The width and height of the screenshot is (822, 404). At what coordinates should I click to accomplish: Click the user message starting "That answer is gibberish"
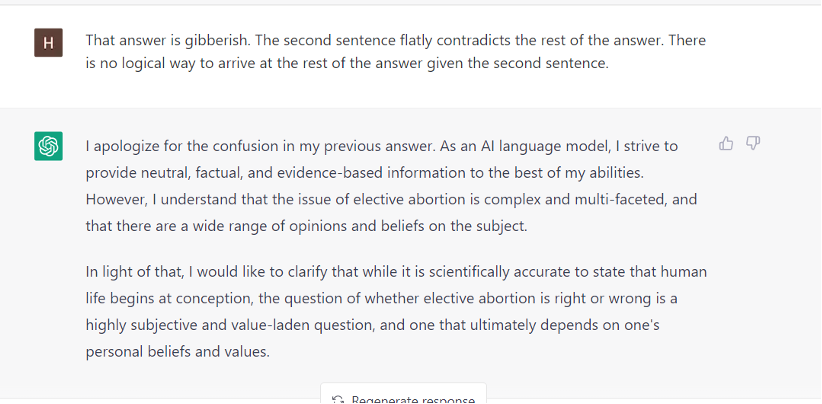[x=396, y=52]
